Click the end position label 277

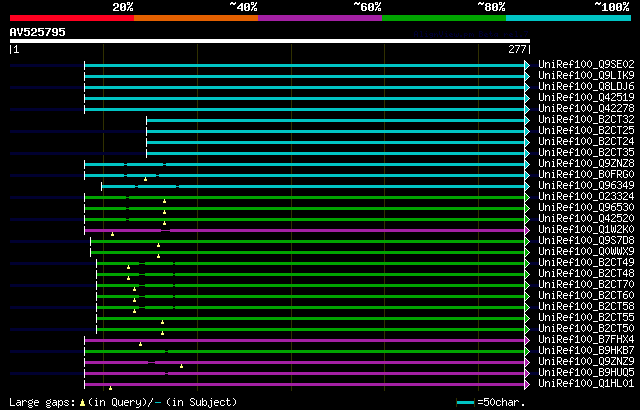tap(517, 49)
